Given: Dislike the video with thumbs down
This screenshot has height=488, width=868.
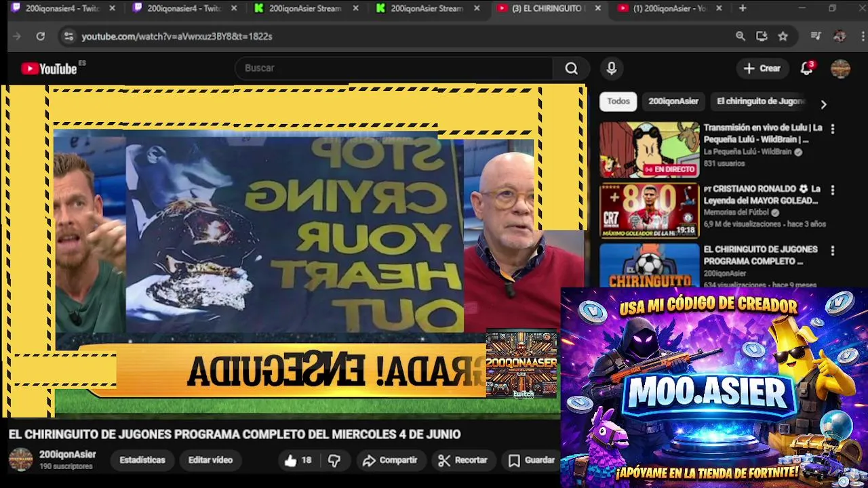Looking at the screenshot, I should click(x=334, y=460).
